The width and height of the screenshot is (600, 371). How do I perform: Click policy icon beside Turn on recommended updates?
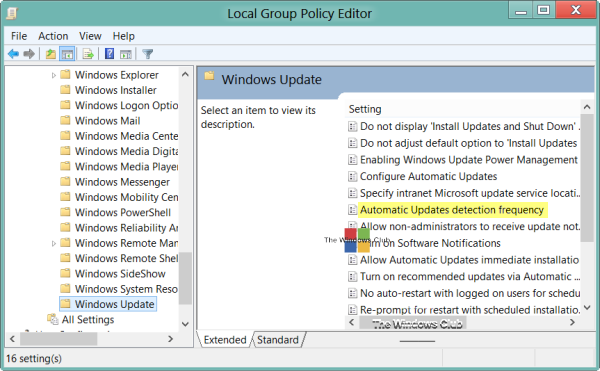point(352,277)
